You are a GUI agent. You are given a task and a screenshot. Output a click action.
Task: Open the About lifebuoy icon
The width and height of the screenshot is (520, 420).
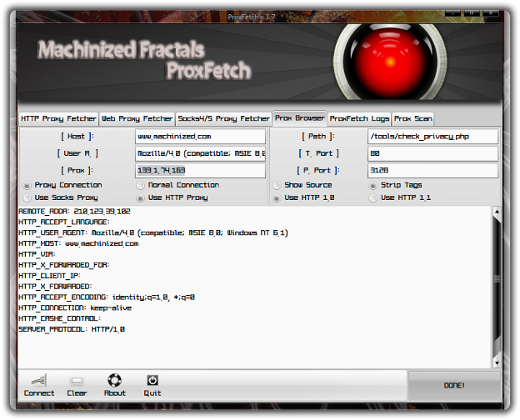pyautogui.click(x=115, y=380)
